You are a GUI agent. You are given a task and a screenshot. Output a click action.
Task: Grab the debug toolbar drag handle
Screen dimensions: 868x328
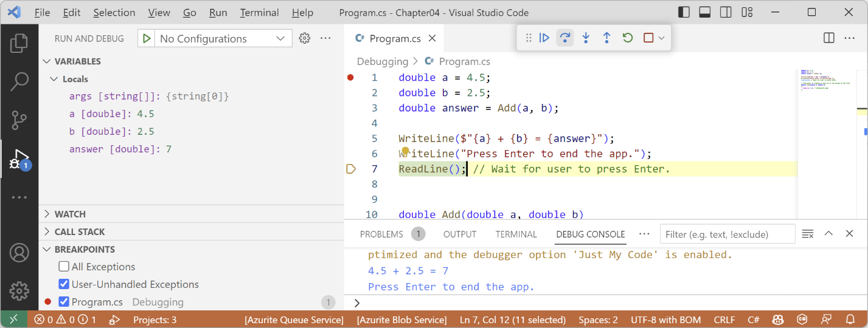[529, 38]
